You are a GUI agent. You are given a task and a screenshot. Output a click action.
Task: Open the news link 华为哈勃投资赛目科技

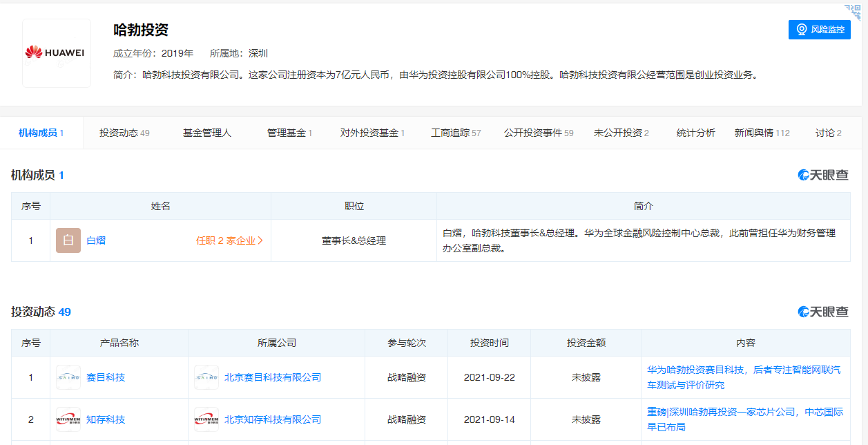point(744,377)
